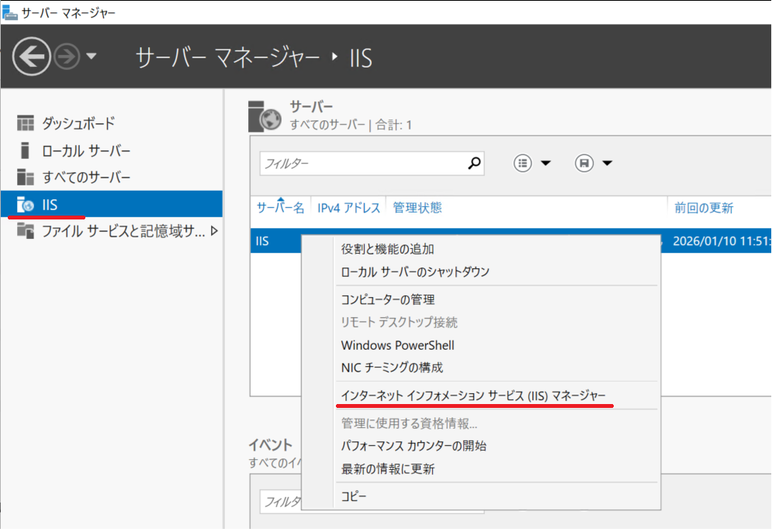Click the IIS globe icon in sidebar
772x532 pixels.
[25, 204]
